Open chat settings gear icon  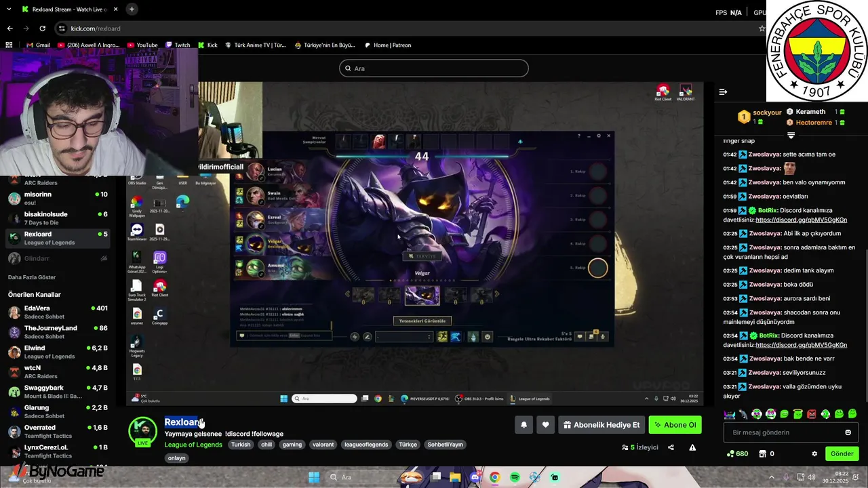(814, 453)
